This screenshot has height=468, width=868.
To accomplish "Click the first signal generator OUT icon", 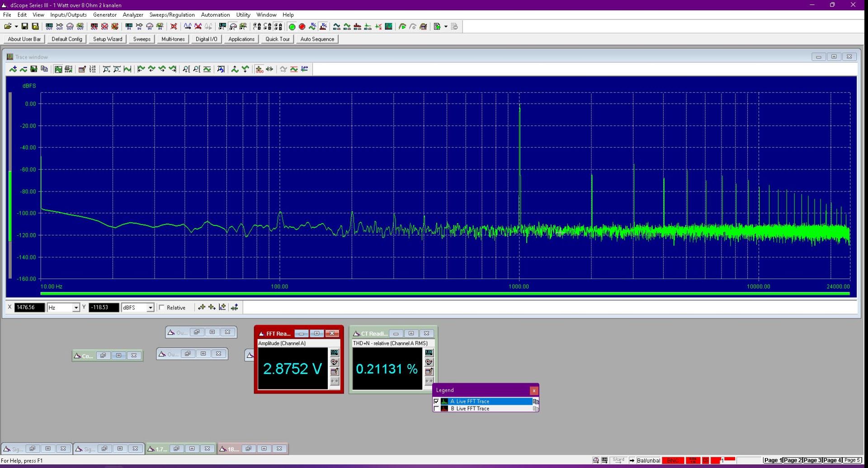I will [x=49, y=27].
